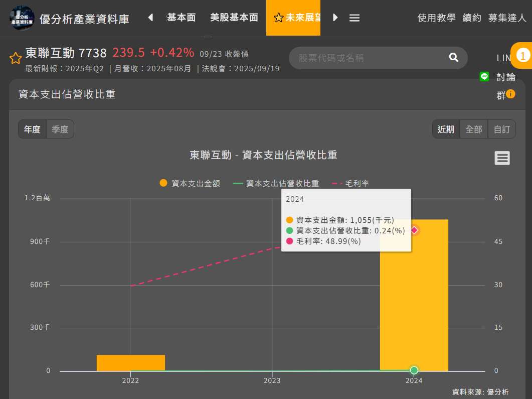Toggle the 資本支出金額 legend series
Viewport: 532px width, 399px height.
(190, 183)
